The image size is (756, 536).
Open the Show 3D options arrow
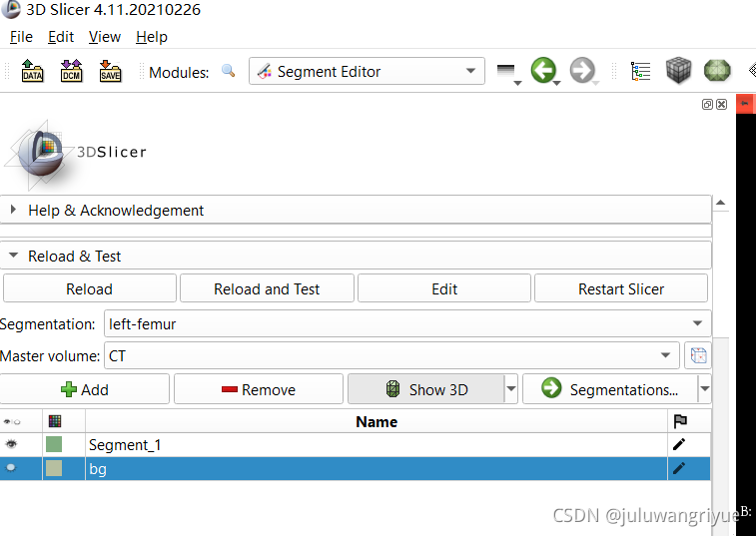point(511,389)
